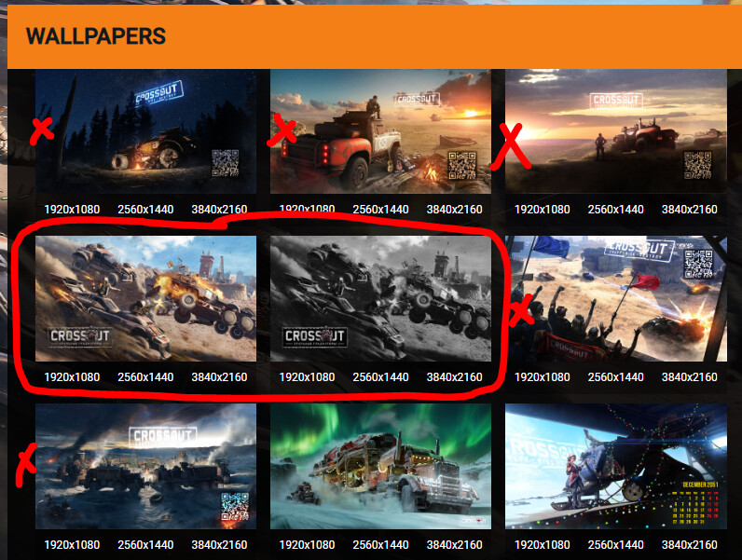The height and width of the screenshot is (560, 742).
Task: Open the snowy armored convoy wallpaper thumbnail
Action: click(145, 466)
